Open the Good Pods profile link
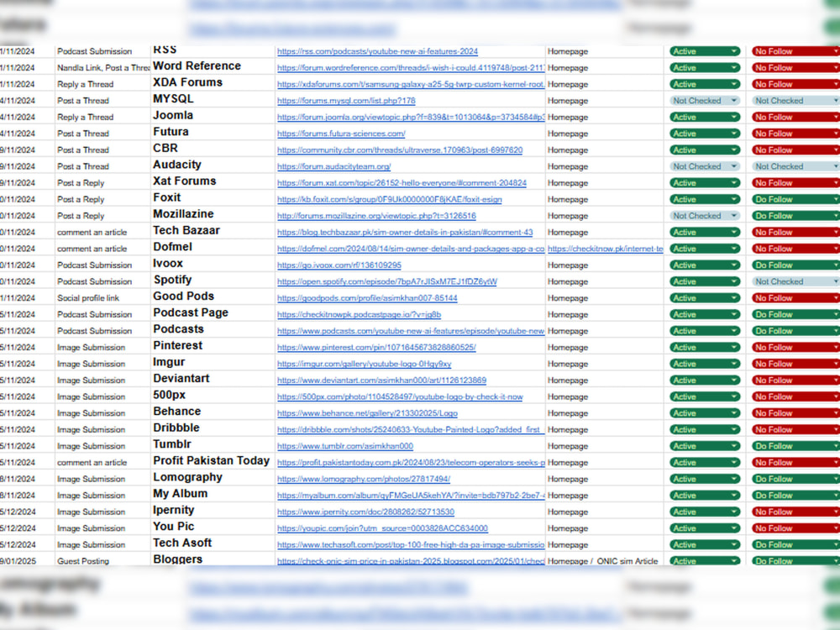This screenshot has width=840, height=630. click(367, 298)
